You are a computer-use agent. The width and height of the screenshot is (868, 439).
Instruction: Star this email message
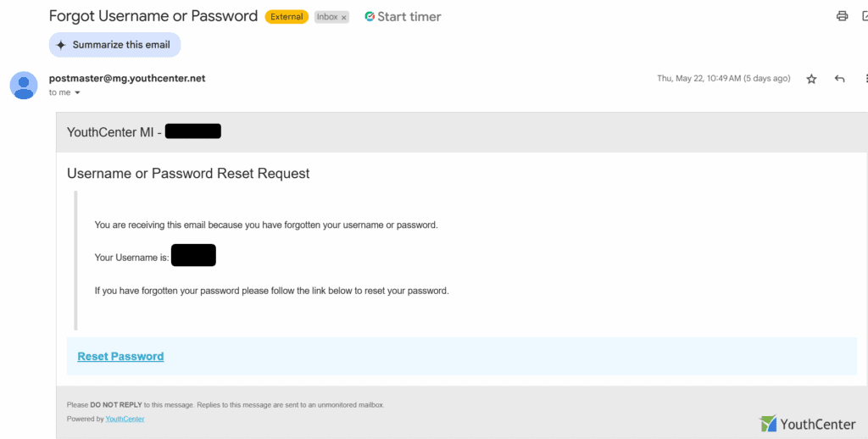(x=811, y=79)
